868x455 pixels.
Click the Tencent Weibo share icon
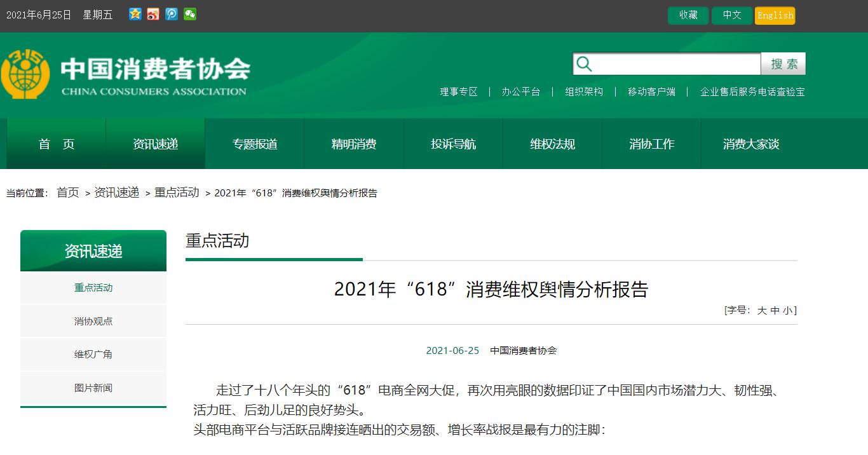click(x=172, y=14)
